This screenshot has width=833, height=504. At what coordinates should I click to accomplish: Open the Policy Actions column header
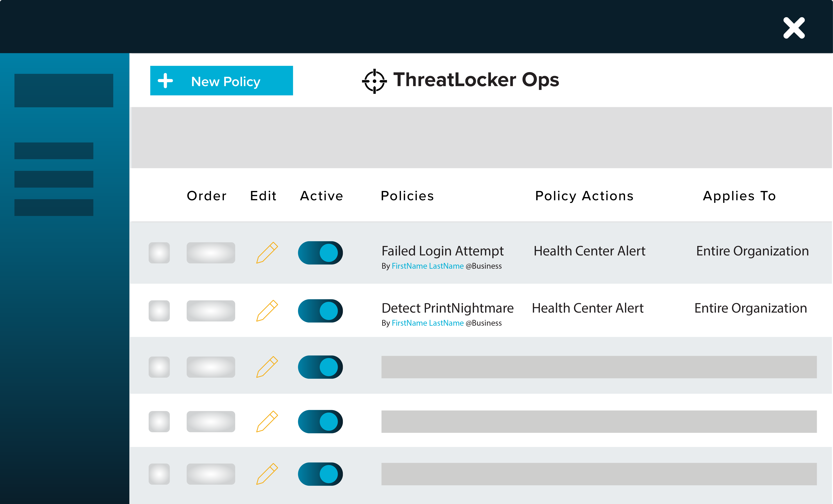[x=584, y=196]
